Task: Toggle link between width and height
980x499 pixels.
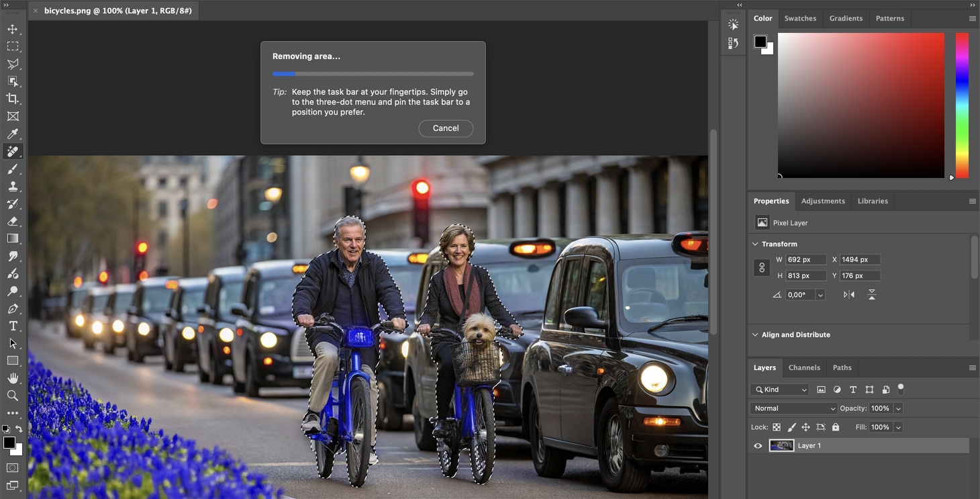Action: [x=762, y=267]
